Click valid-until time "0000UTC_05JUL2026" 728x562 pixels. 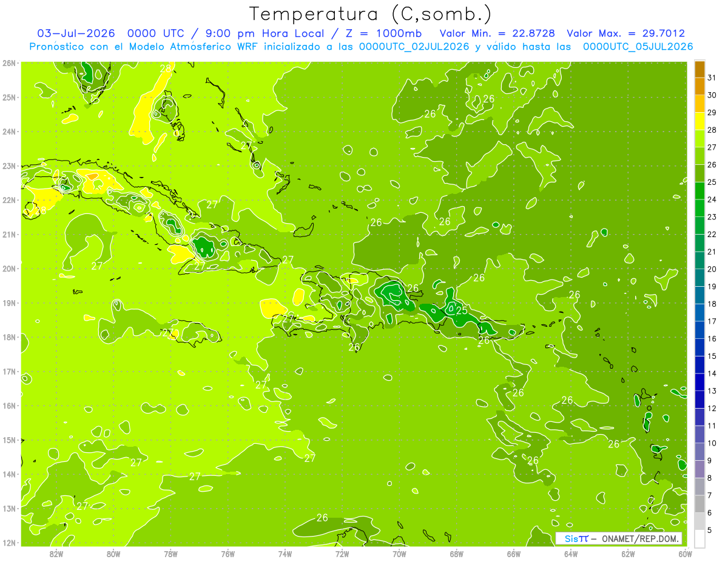point(638,47)
